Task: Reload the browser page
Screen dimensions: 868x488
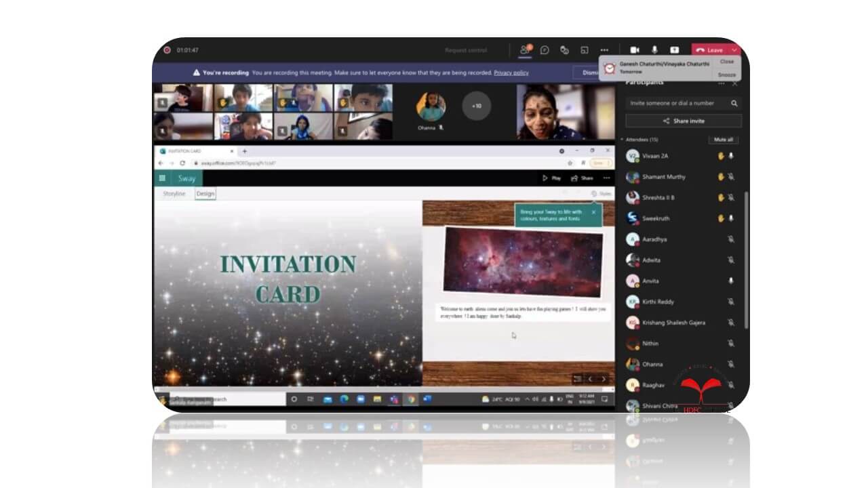Action: pyautogui.click(x=182, y=163)
